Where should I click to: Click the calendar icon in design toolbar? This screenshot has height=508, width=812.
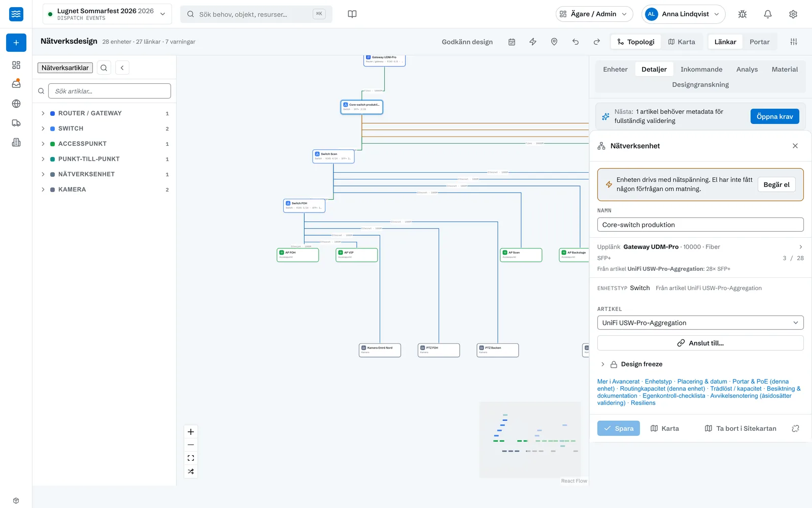[512, 42]
